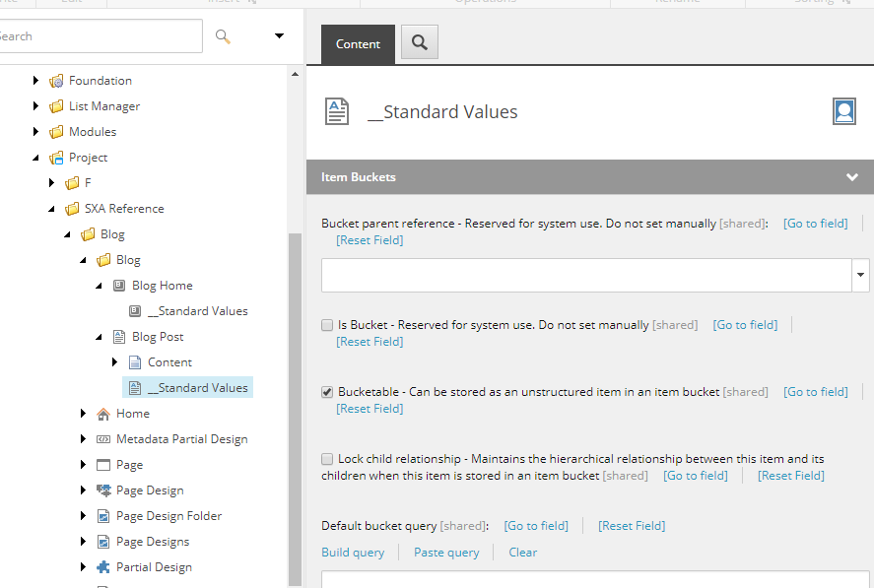Open the search options dropdown arrow
The image size is (874, 588).
pyautogui.click(x=279, y=36)
